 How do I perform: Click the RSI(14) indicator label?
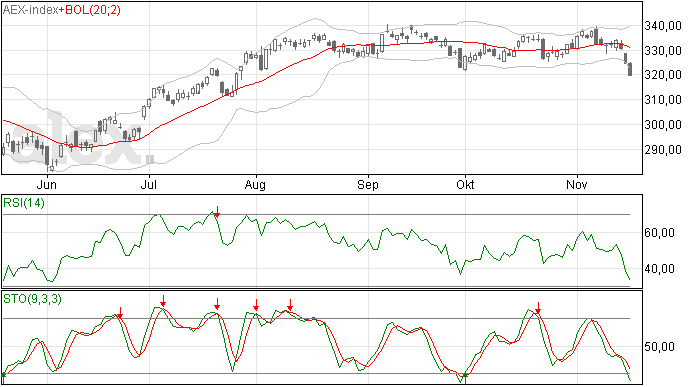pyautogui.click(x=24, y=203)
